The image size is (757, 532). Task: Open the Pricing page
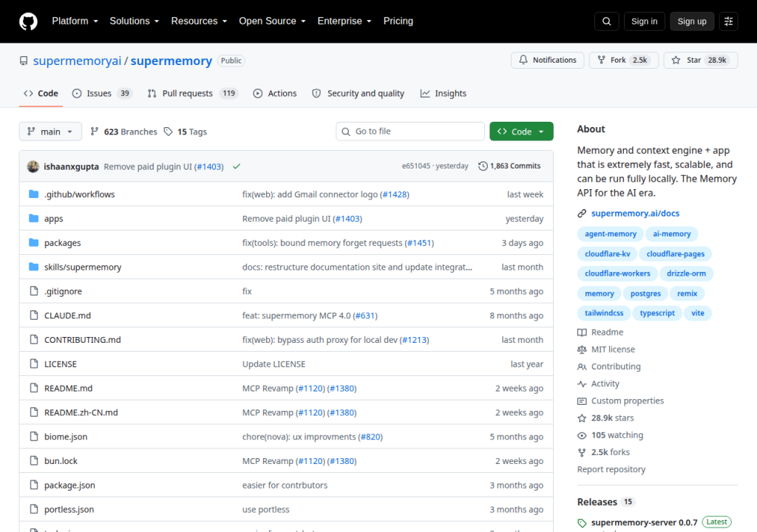[398, 21]
